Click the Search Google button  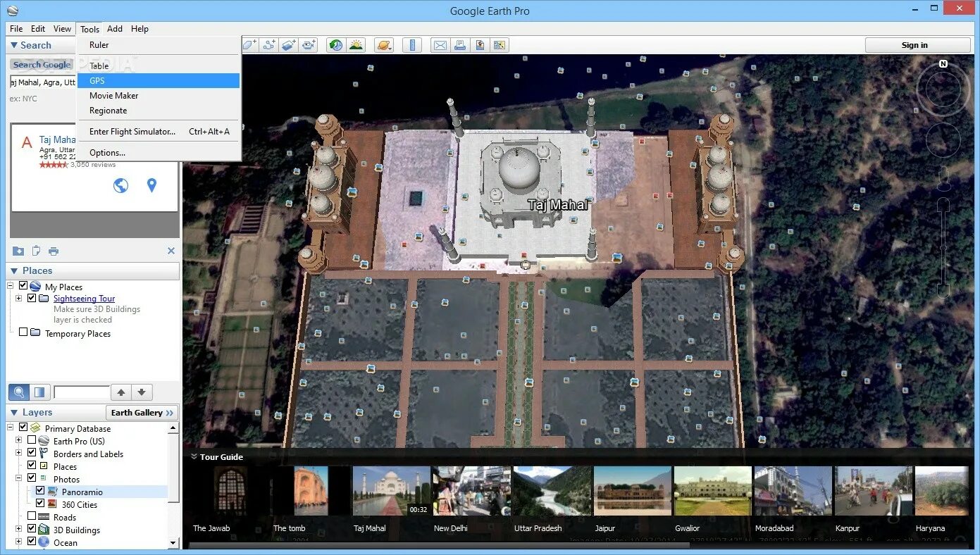(x=42, y=64)
